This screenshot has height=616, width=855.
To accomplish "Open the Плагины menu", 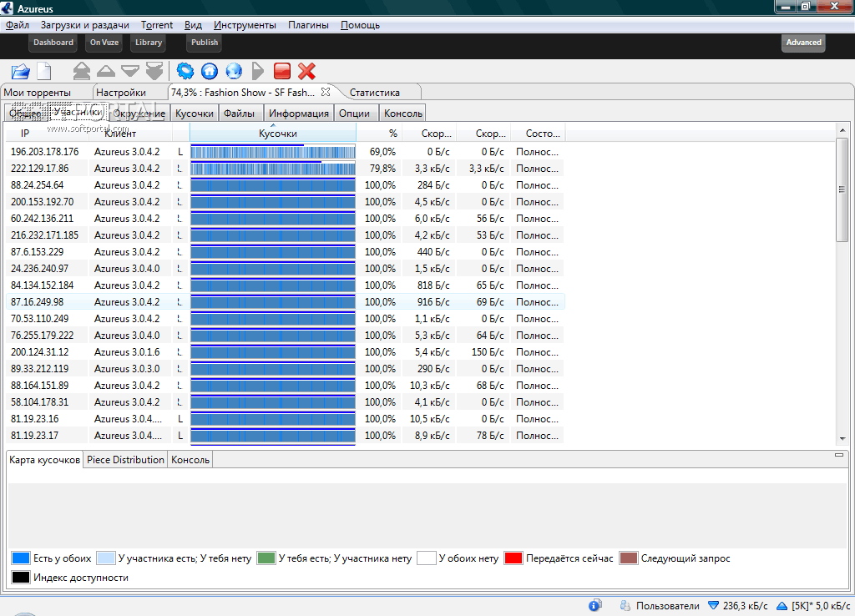I will coord(309,25).
